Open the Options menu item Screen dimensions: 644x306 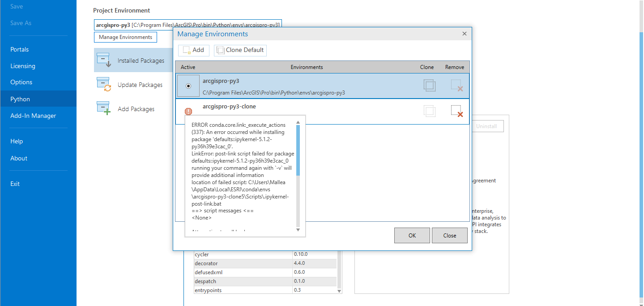coord(21,82)
